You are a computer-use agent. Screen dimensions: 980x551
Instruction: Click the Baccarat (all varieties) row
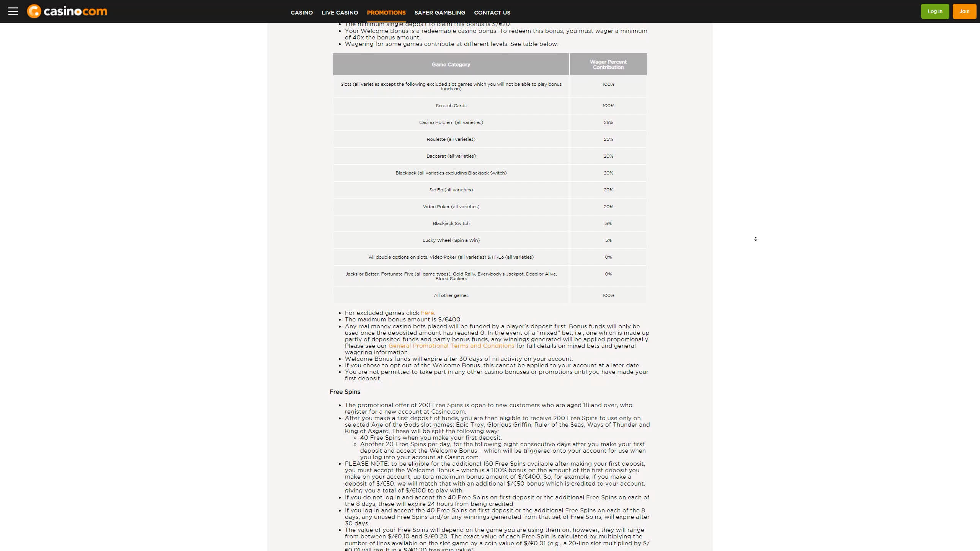coord(451,156)
